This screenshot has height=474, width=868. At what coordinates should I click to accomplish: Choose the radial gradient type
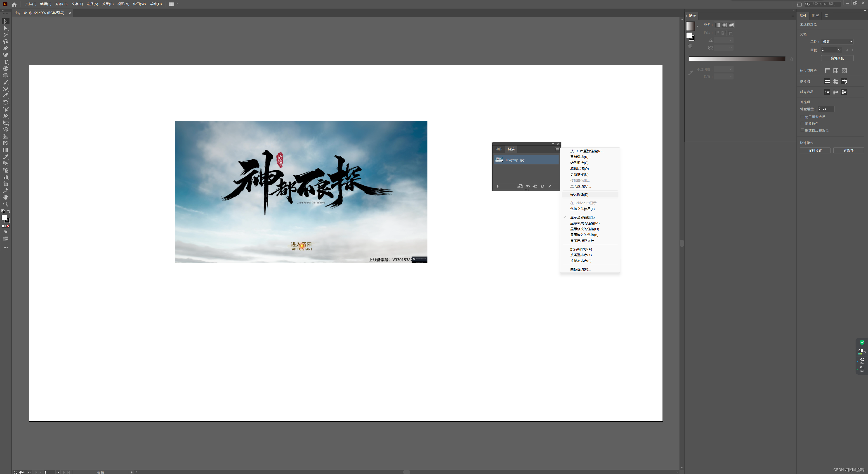(x=724, y=25)
